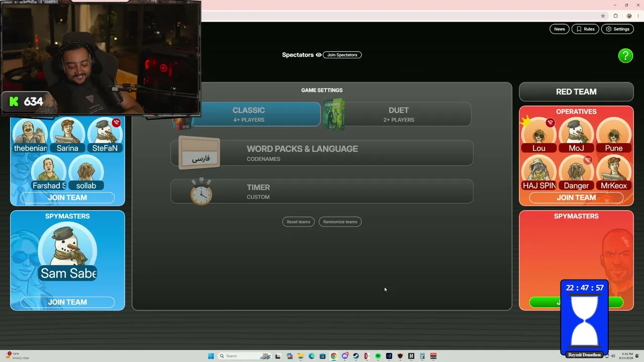This screenshot has height=362, width=644.
Task: Open the Rules page
Action: (x=586, y=29)
